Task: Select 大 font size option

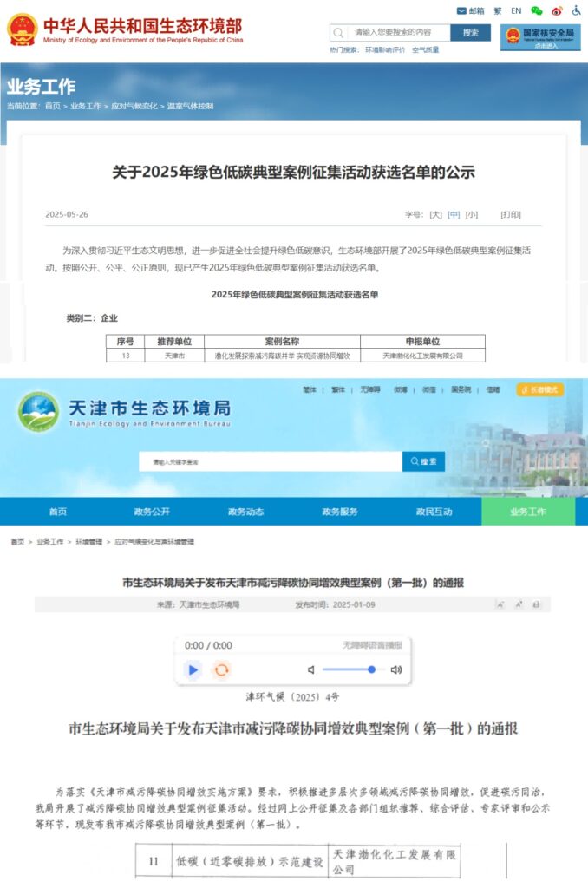Action: tap(435, 214)
